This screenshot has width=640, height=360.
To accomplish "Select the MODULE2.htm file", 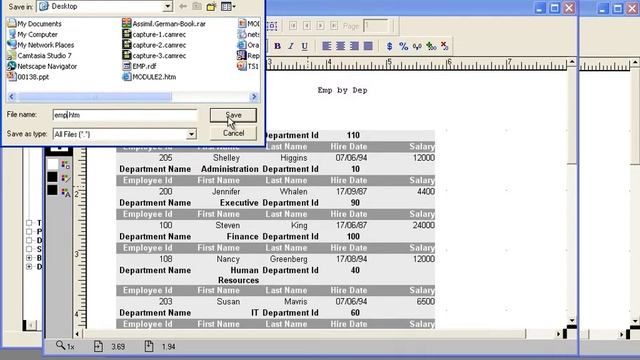I will (149, 77).
